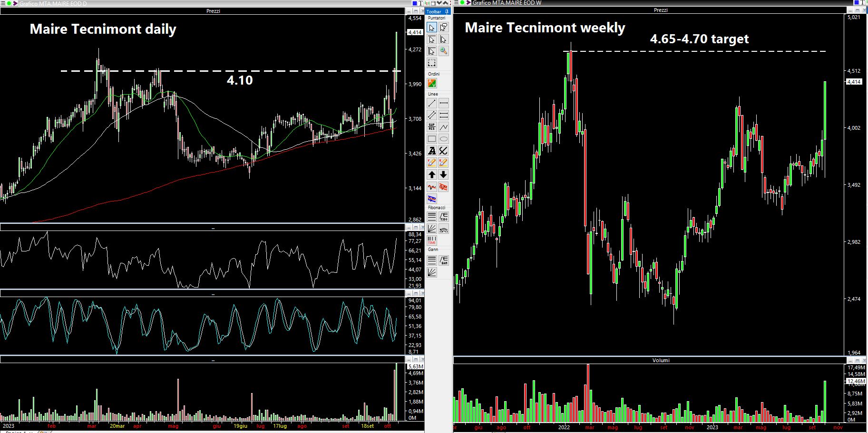Select the horizontal line pointer tool
The width and height of the screenshot is (868, 433).
432,39
